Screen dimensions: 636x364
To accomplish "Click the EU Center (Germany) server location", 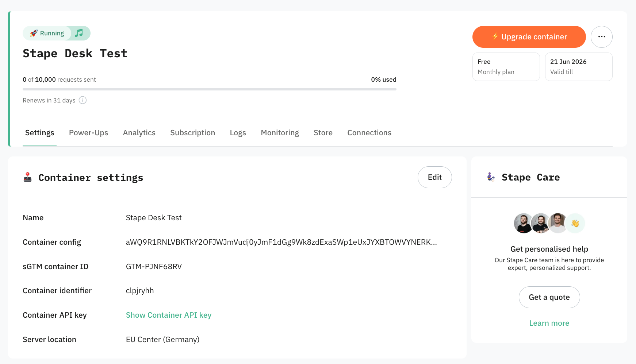I will tap(162, 340).
